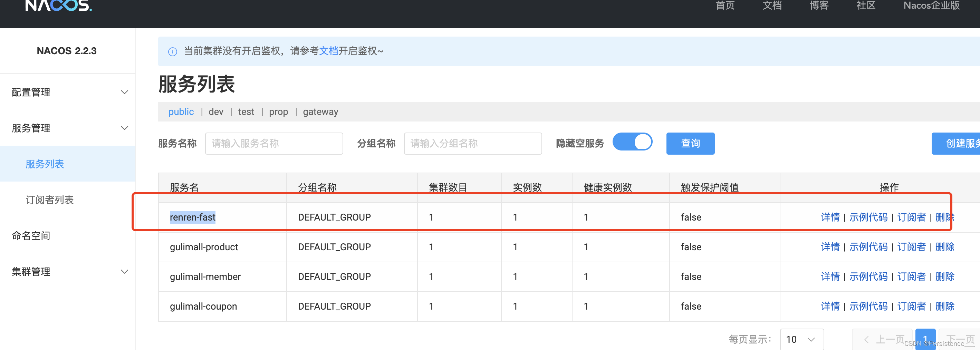Click the 下一页 pagination button
This screenshot has height=350, width=980.
(x=959, y=339)
